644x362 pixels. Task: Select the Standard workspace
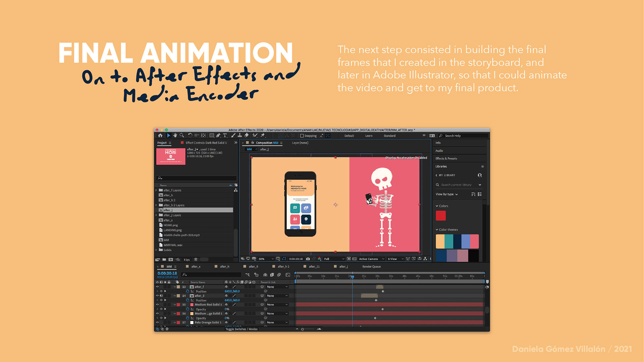pyautogui.click(x=389, y=136)
